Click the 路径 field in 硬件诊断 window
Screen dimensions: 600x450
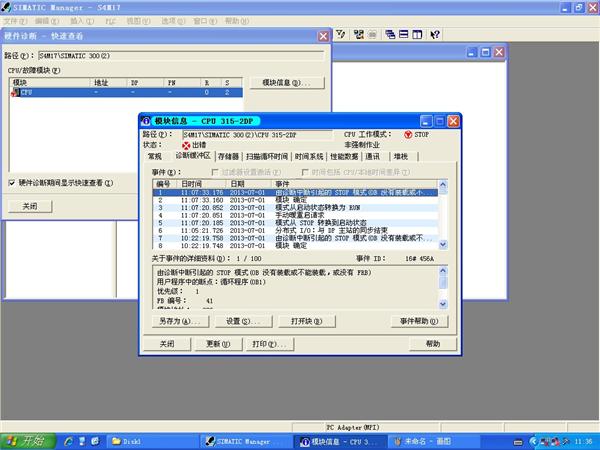(181, 56)
